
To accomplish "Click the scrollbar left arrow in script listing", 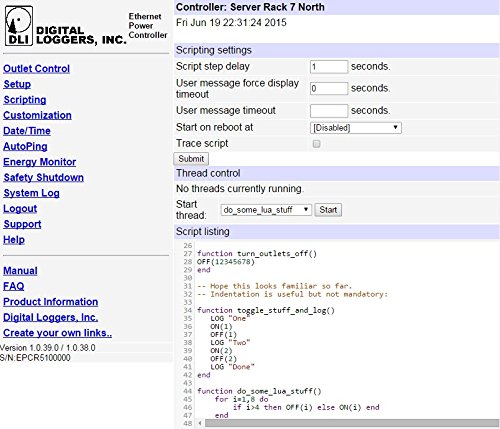I will 200,423.
